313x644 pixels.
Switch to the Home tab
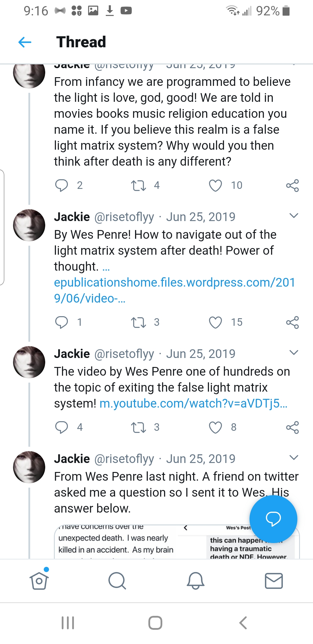39,581
